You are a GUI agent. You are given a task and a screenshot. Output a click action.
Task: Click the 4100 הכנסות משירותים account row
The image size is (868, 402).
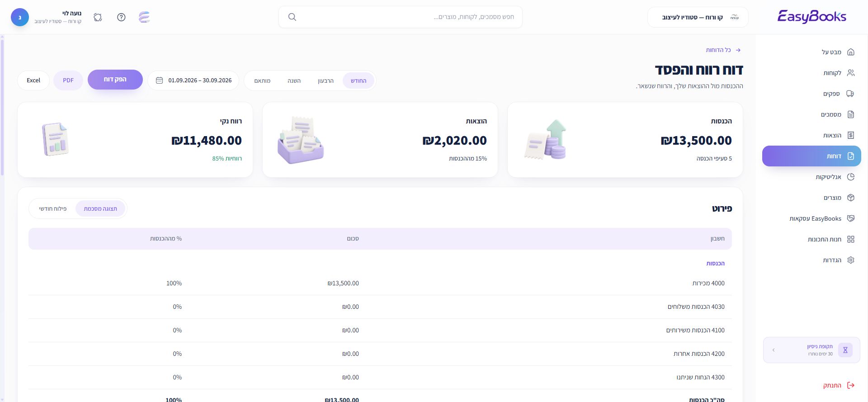(x=380, y=330)
